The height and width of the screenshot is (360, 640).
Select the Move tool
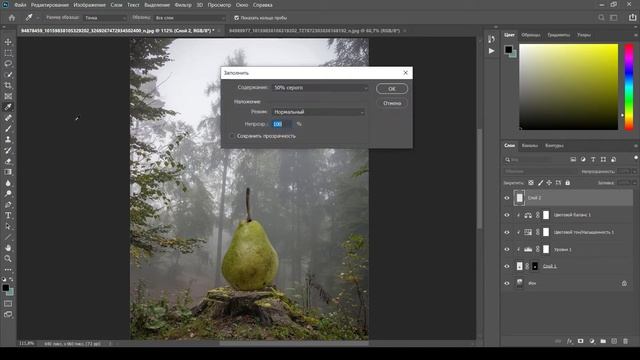tap(8, 42)
